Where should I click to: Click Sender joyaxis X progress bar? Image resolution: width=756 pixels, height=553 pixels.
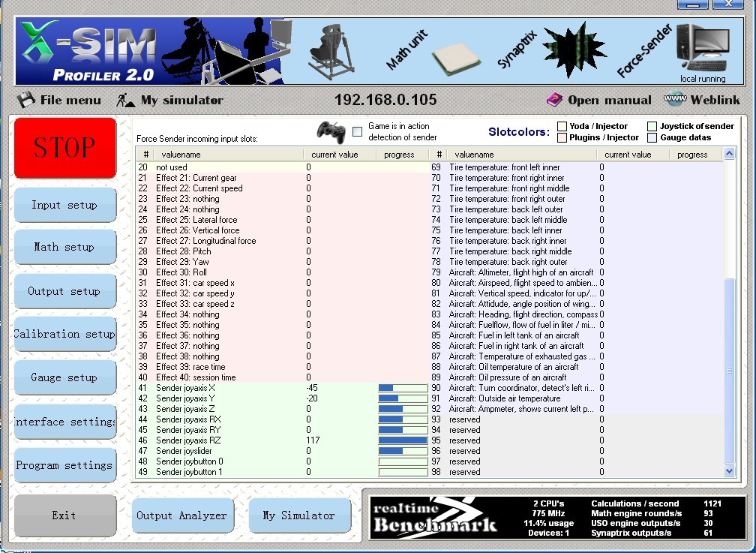(x=403, y=388)
